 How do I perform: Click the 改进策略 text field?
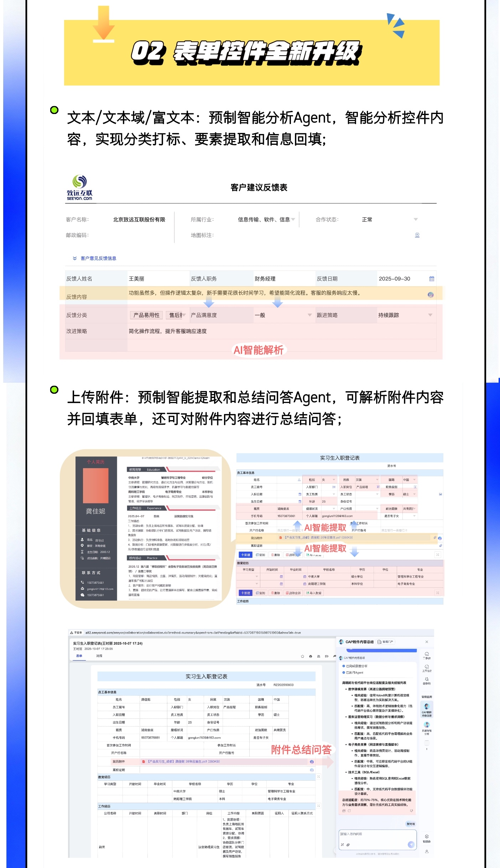point(281,331)
